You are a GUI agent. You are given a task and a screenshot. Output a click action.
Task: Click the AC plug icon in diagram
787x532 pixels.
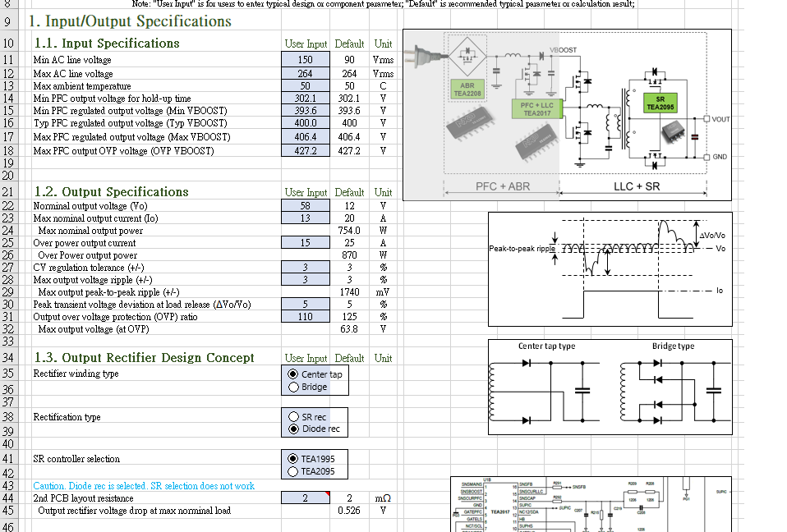click(426, 56)
